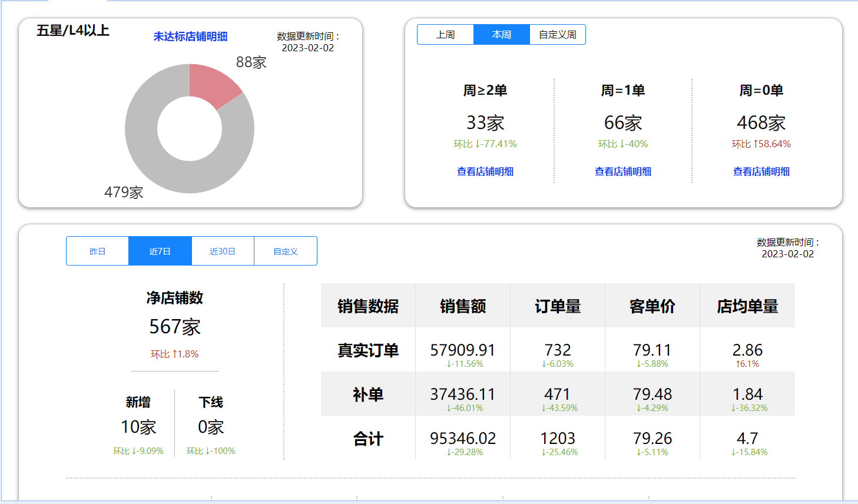The height and width of the screenshot is (504, 858).
Task: Click 环比 ↓-77.41% text
Action: click(x=485, y=144)
